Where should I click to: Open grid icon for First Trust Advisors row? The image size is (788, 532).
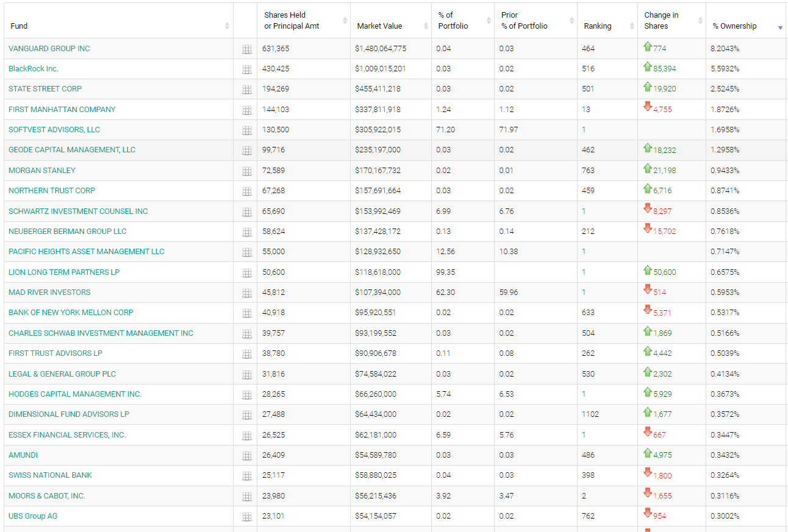(247, 354)
